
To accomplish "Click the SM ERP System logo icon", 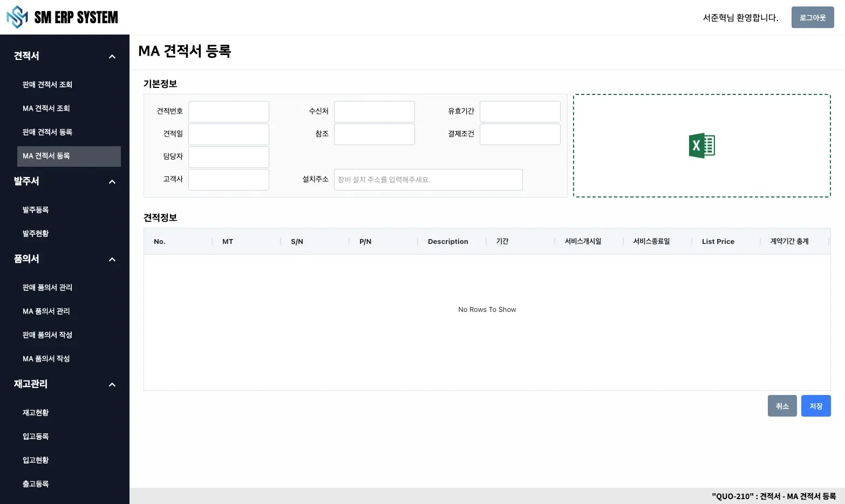I will coord(17,17).
